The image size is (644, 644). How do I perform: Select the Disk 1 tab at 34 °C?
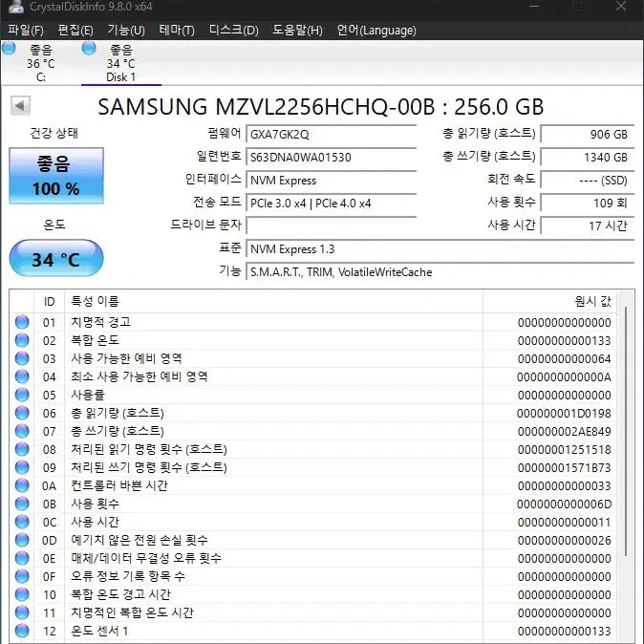click(120, 63)
